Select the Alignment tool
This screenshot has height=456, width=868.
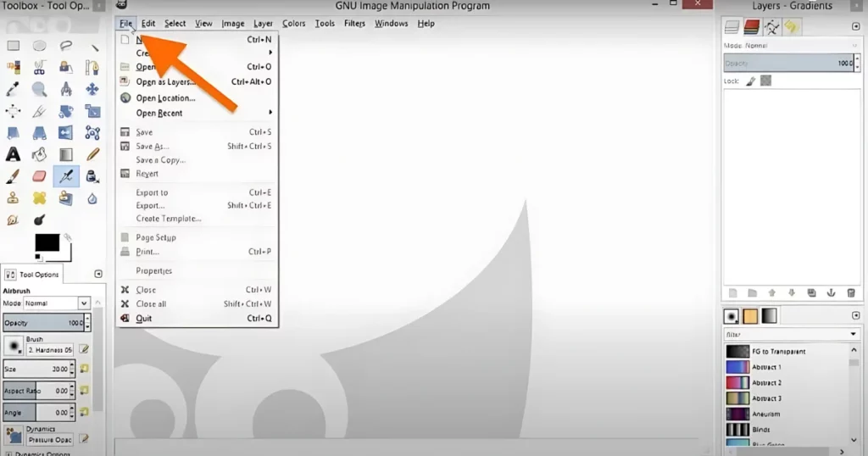click(x=14, y=111)
